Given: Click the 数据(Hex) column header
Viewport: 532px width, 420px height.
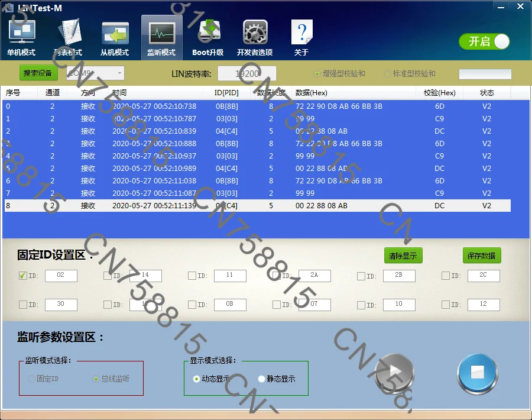Looking at the screenshot, I should (x=353, y=93).
